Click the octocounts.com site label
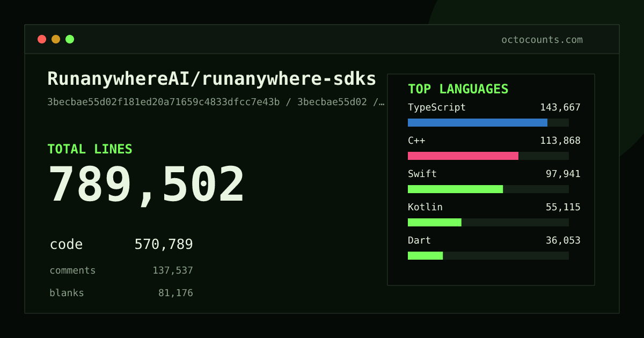 coord(542,40)
